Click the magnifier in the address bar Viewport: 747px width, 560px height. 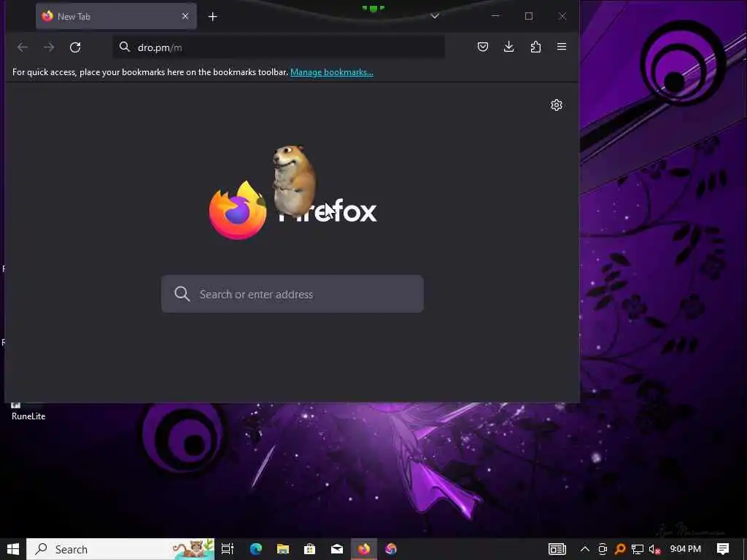point(125,47)
